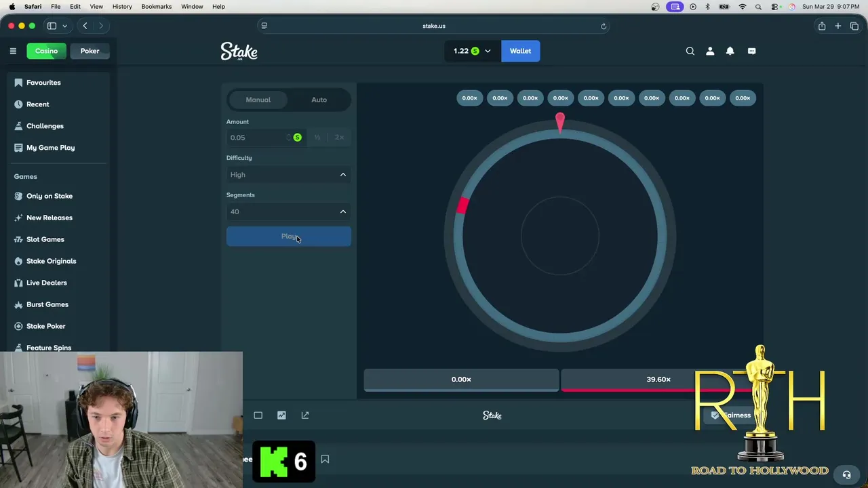Image resolution: width=868 pixels, height=488 pixels.
Task: Click the first 0.00× result chip
Action: [469, 98]
